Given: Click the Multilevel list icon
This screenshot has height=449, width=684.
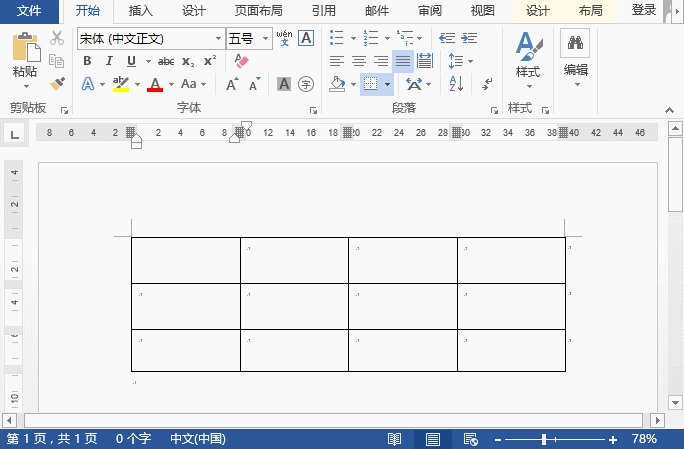Looking at the screenshot, I should 405,38.
